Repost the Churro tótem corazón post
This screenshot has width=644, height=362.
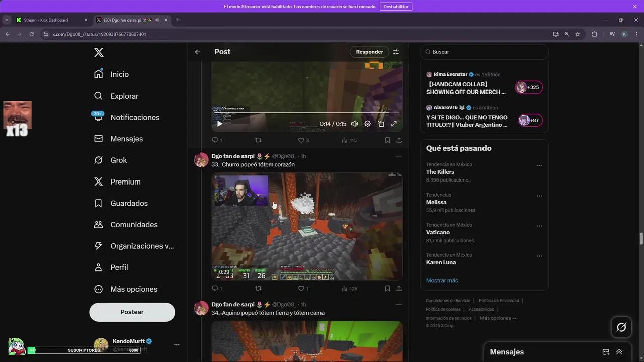258,289
